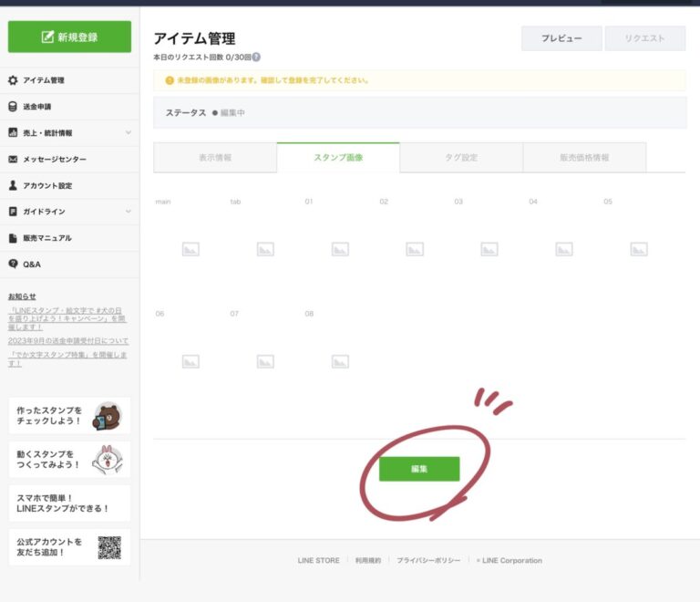
Task: Select the 販売価格情報 tab
Action: (x=584, y=158)
